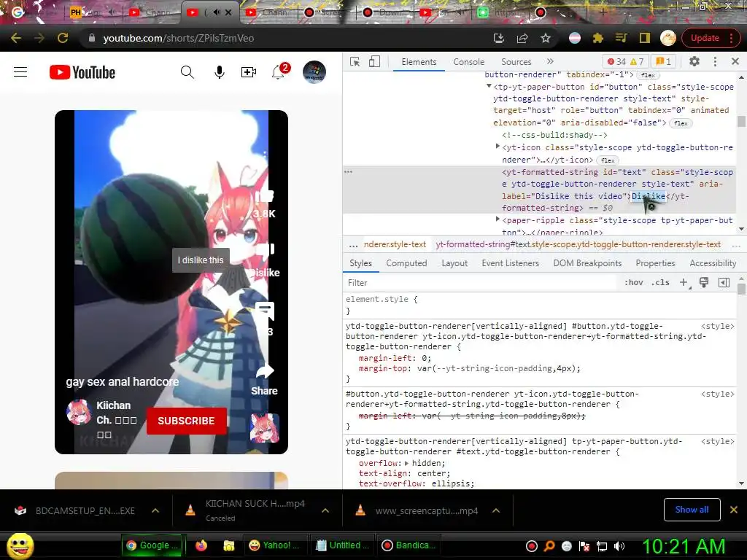Open the YouTube account avatar menu
The width and height of the screenshot is (747, 560).
tap(314, 72)
